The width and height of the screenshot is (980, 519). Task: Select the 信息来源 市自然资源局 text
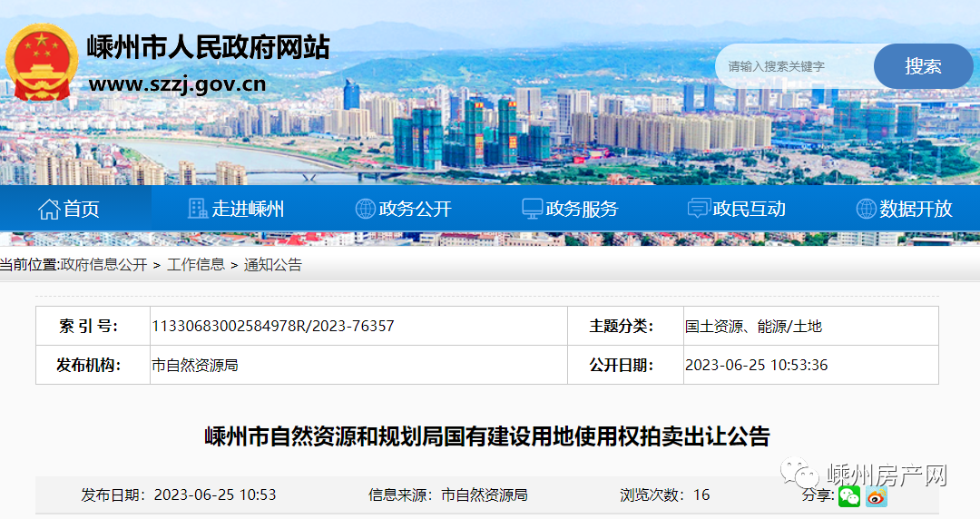pyautogui.click(x=448, y=495)
